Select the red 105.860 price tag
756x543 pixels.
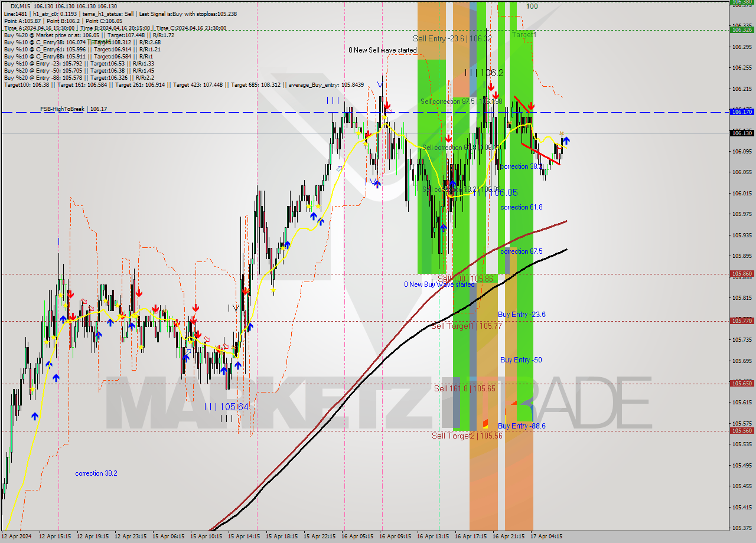pyautogui.click(x=742, y=274)
